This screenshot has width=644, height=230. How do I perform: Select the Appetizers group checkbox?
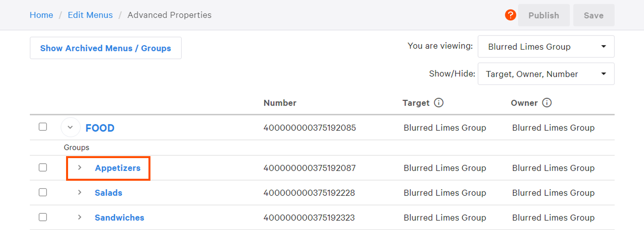point(43,168)
